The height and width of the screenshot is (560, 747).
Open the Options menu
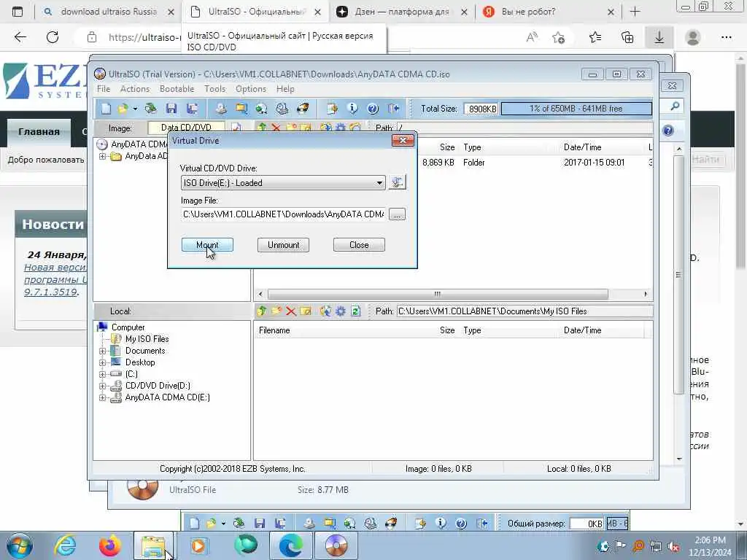251,89
